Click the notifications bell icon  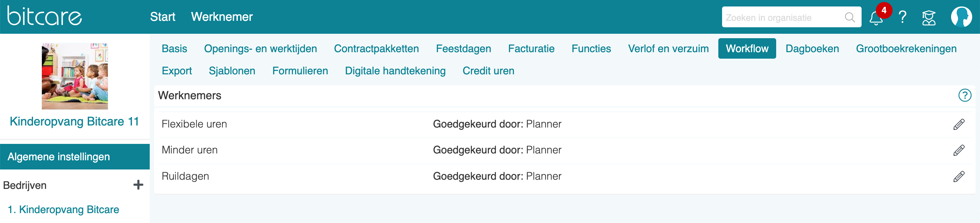tap(876, 18)
